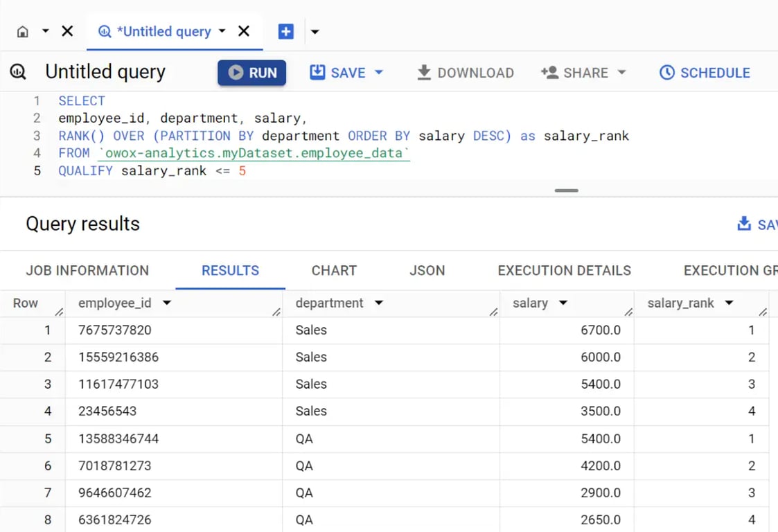Open the Execution Graph tab
Screen dimensions: 778x532
(730, 270)
